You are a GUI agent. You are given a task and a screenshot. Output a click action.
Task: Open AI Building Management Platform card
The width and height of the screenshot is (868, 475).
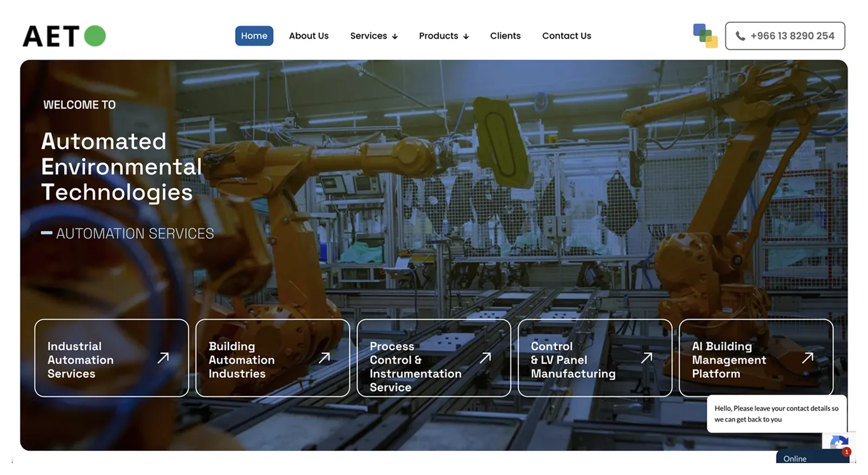pyautogui.click(x=756, y=358)
